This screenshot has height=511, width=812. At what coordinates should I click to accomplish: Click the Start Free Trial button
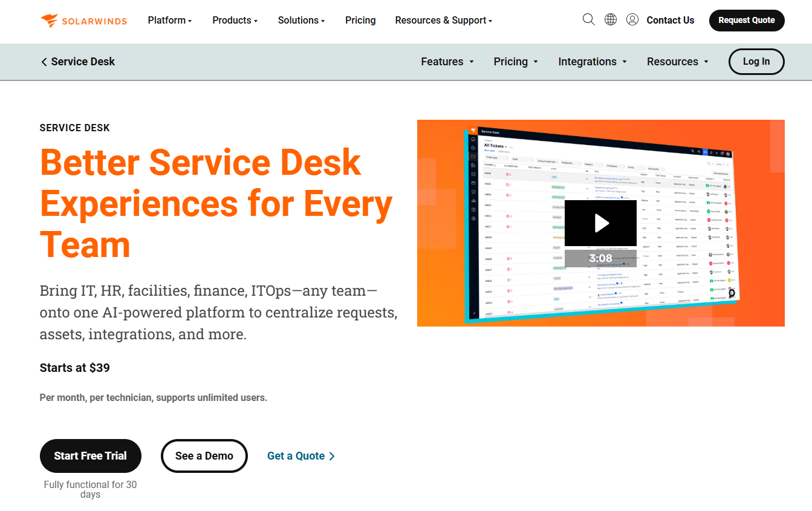(x=91, y=456)
